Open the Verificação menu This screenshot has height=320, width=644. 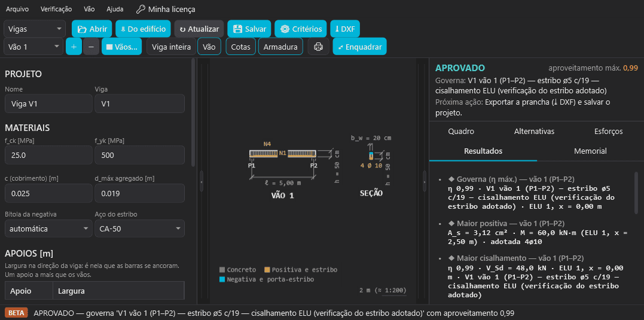56,9
